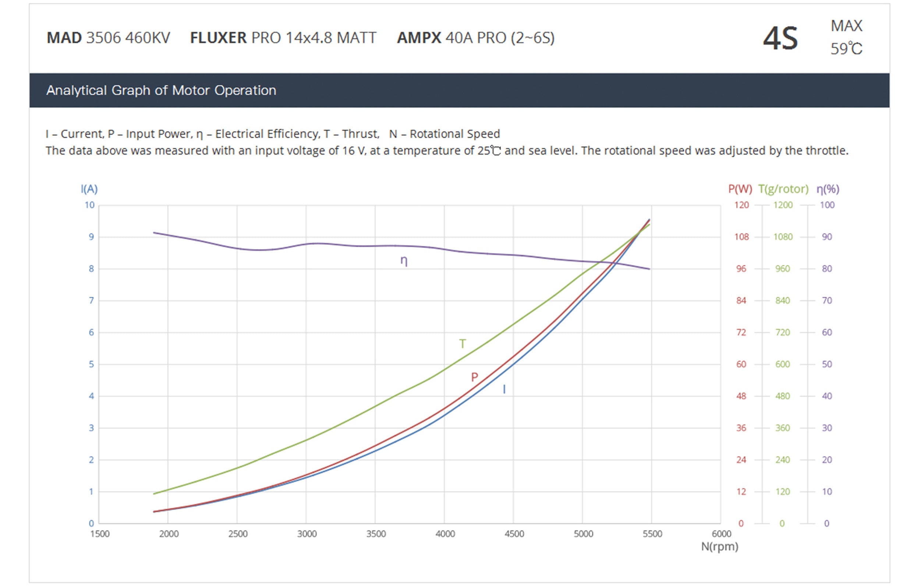Click the "Analytical Graph of Motor Operation" header
The width and height of the screenshot is (920, 588).
click(x=161, y=90)
